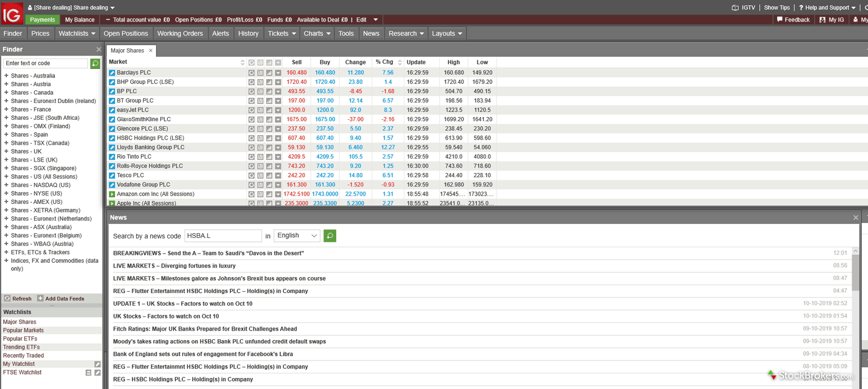Open the Working Orders menu item
The width and height of the screenshot is (868, 389).
(x=180, y=34)
